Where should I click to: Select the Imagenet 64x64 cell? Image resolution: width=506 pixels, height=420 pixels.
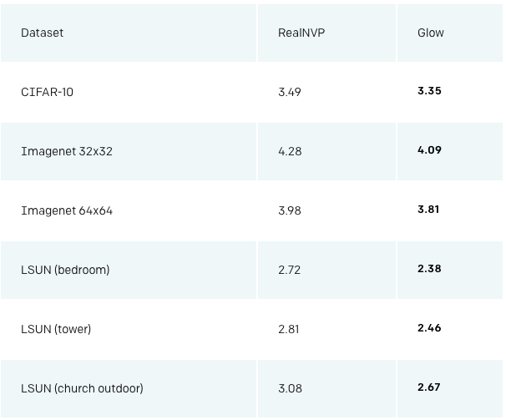coord(67,210)
